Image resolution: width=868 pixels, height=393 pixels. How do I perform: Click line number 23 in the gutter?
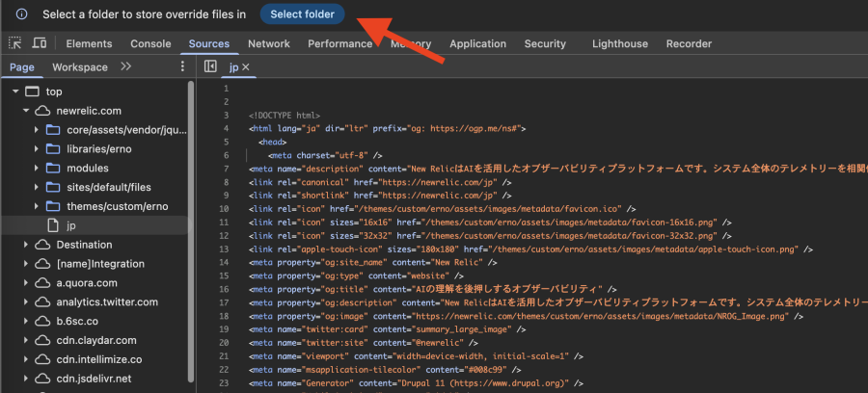click(x=224, y=382)
